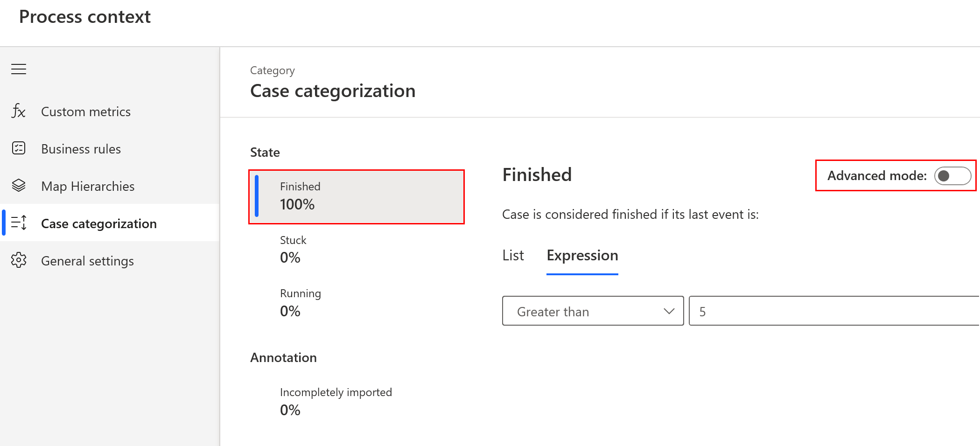Select Incompletely imported annotation

336,402
